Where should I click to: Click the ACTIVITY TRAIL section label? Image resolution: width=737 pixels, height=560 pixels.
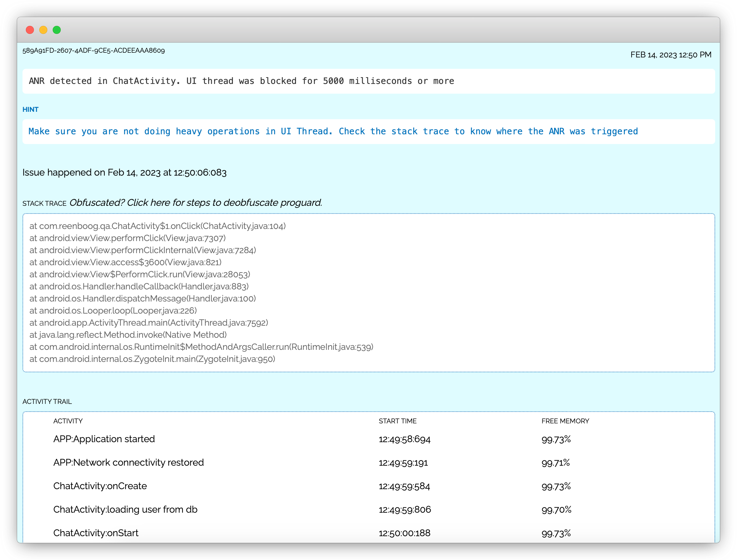47,402
